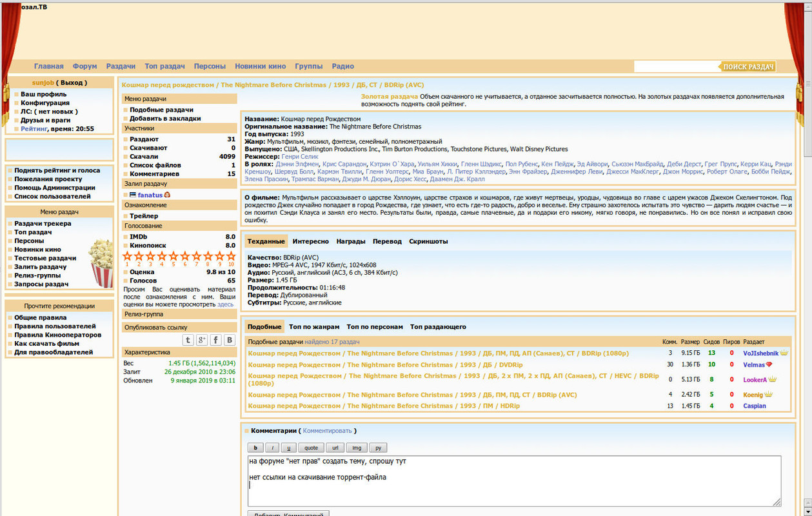Open Радио in the top menu

pos(343,66)
